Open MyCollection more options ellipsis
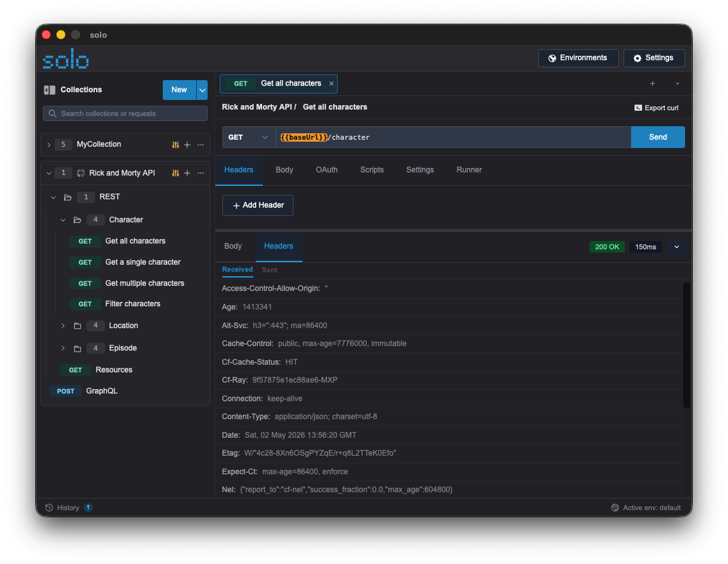 tap(201, 145)
